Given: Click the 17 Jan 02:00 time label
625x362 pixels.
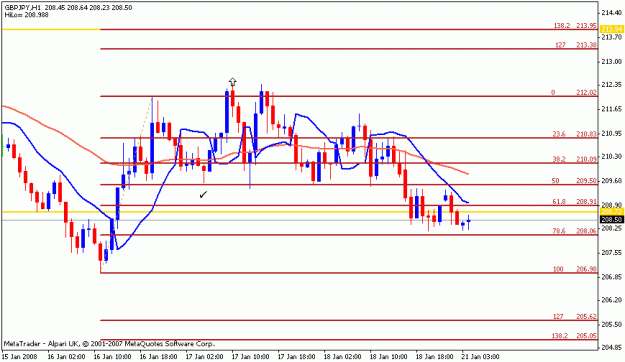Looking at the screenshot, I should [204, 356].
